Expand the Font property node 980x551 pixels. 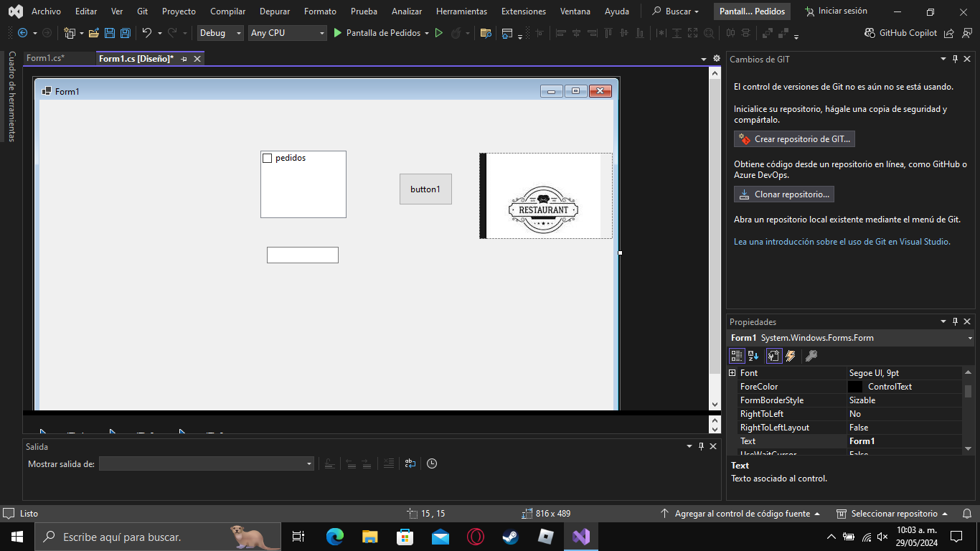point(732,373)
